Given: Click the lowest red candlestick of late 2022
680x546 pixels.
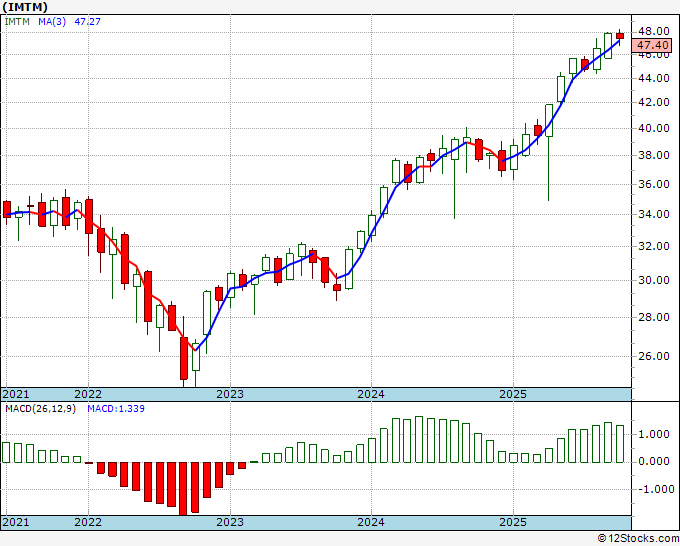Looking at the screenshot, I should [x=184, y=358].
